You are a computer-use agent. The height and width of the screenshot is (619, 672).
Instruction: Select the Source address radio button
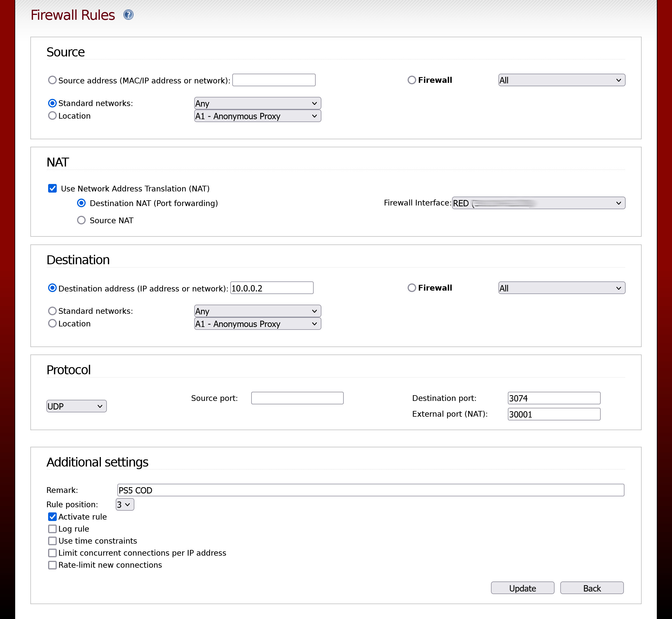(x=52, y=80)
